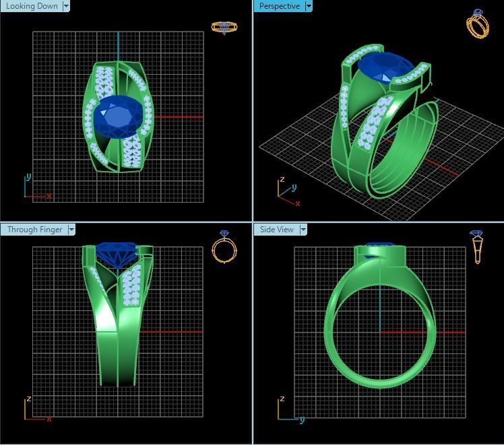Select the blue center gemstone in Looking Down view

coord(119,117)
